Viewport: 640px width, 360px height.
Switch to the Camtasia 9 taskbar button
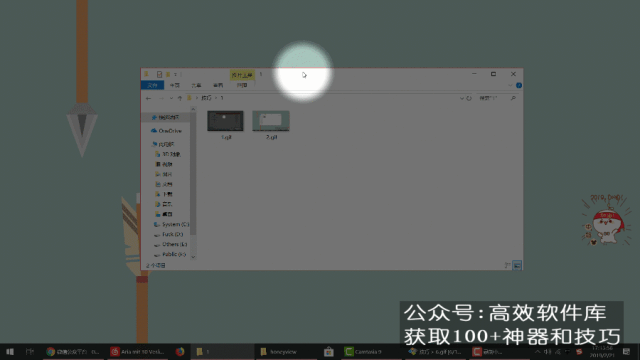point(371,351)
